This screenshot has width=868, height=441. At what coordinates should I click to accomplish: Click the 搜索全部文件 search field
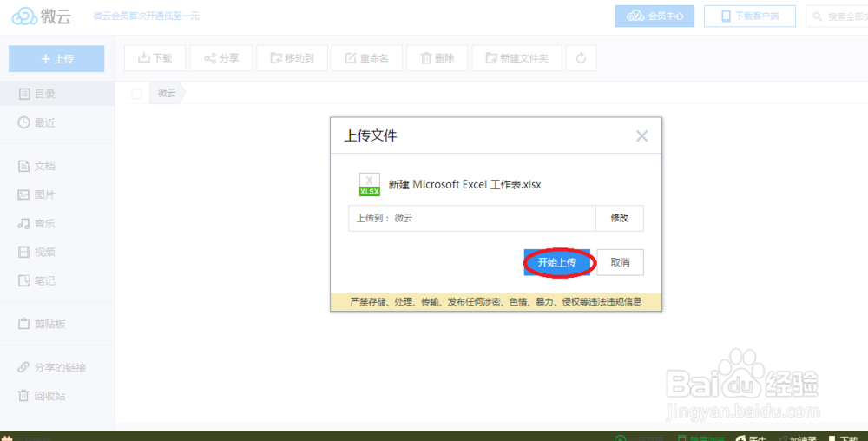(837, 16)
